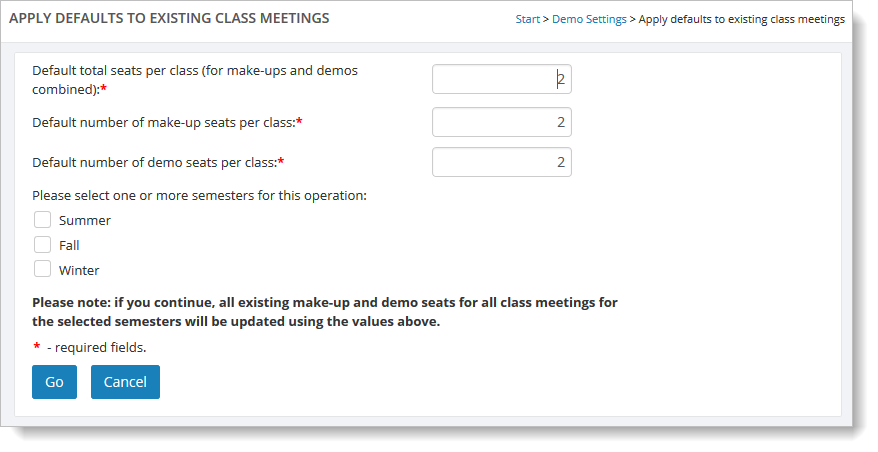878x452 pixels.
Task: Focus the default total seats input field
Action: pos(502,79)
